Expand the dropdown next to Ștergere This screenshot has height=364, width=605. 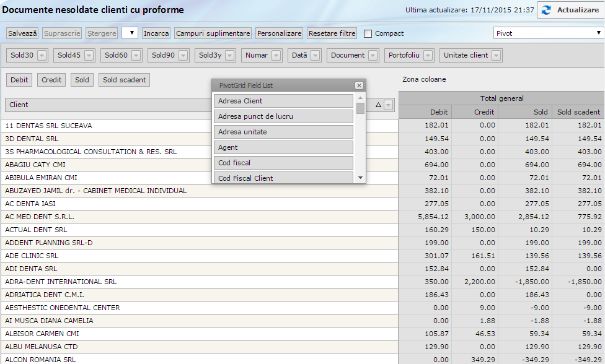(x=130, y=33)
